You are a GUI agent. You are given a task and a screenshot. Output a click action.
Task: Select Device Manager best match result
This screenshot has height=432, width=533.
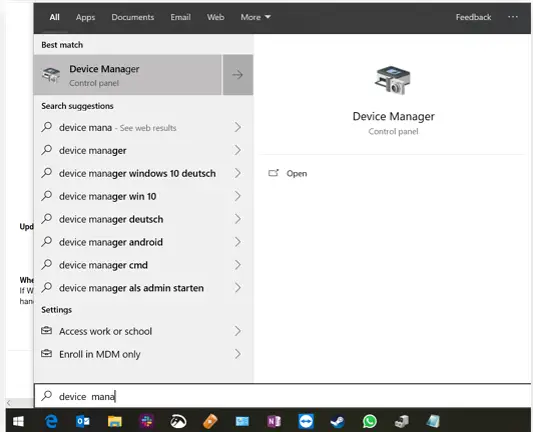pyautogui.click(x=128, y=75)
